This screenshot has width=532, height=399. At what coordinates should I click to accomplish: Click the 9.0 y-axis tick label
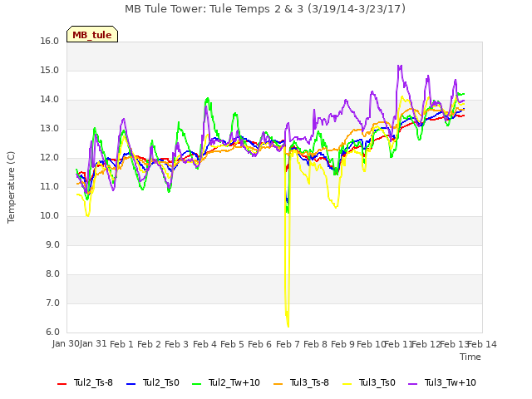pyautogui.click(x=52, y=245)
